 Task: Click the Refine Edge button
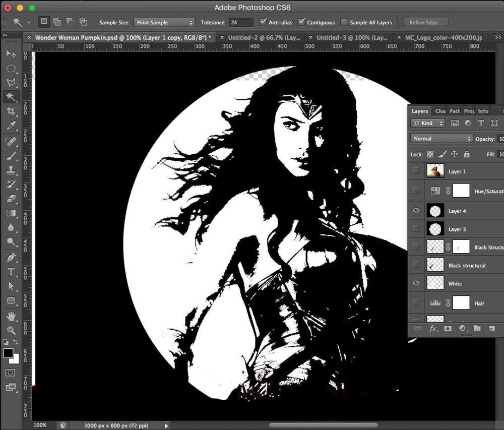pyautogui.click(x=425, y=23)
